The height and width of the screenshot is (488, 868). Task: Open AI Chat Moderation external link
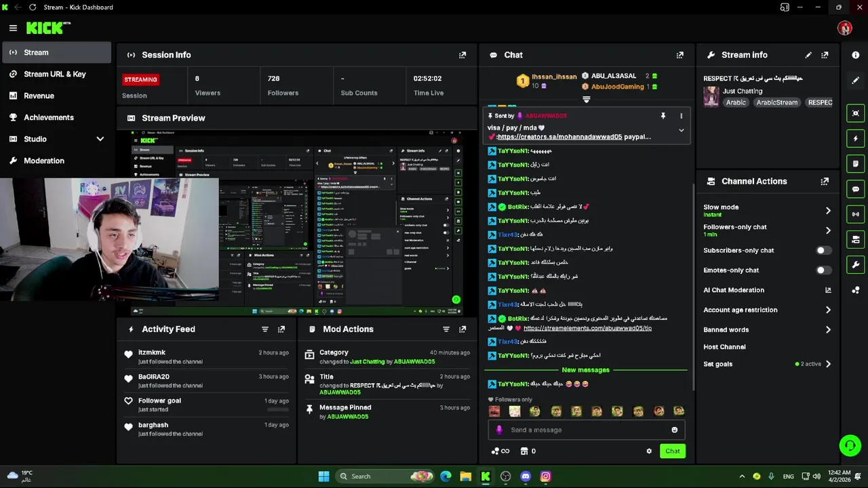[x=828, y=290]
